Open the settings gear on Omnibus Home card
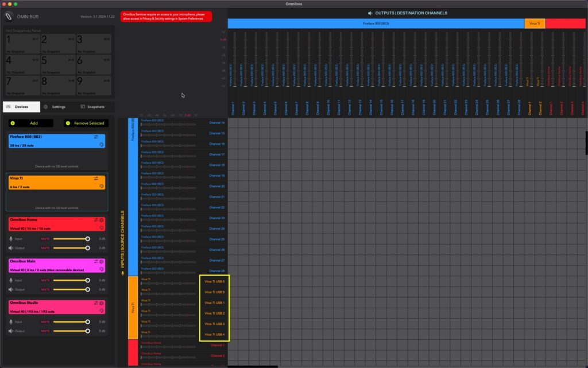Viewport: 588px width, 368px height. [100, 220]
